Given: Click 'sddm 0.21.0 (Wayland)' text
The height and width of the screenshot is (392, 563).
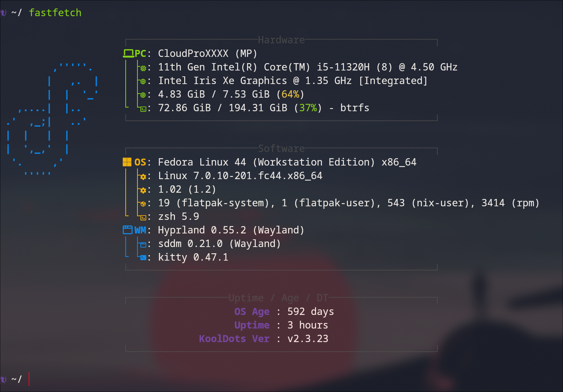Looking at the screenshot, I should click(219, 244).
